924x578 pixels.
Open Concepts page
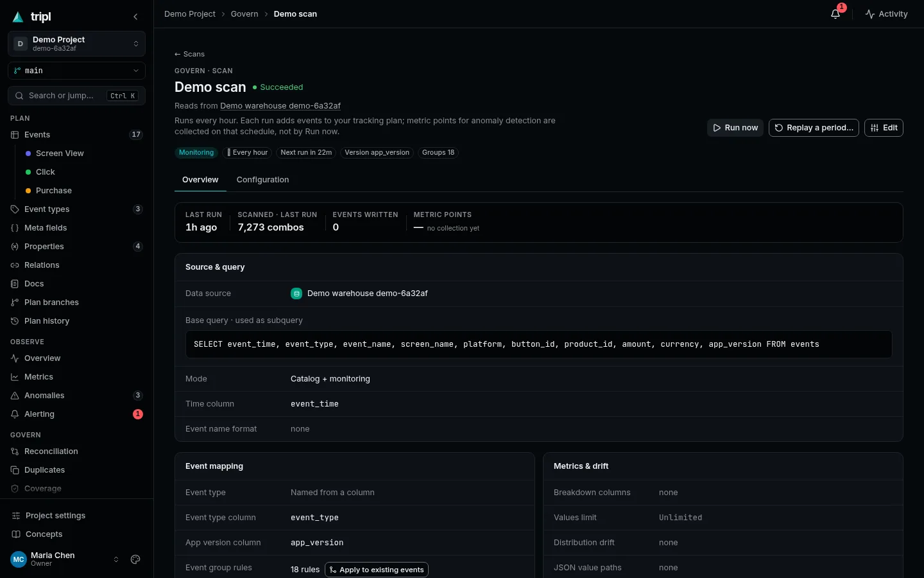(x=76, y=534)
